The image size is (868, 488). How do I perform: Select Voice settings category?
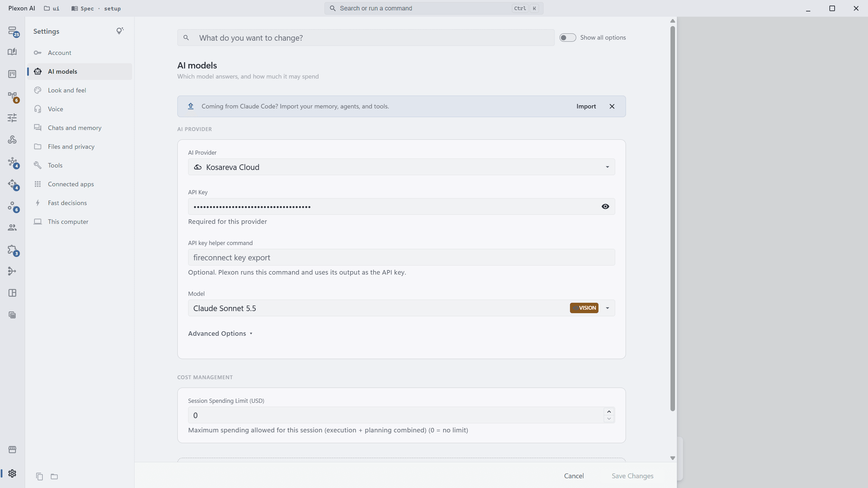80,109
